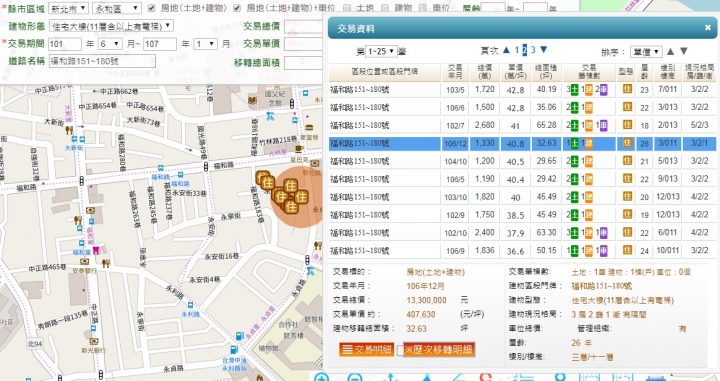Click the 歷次移轉明細 button

click(439, 350)
